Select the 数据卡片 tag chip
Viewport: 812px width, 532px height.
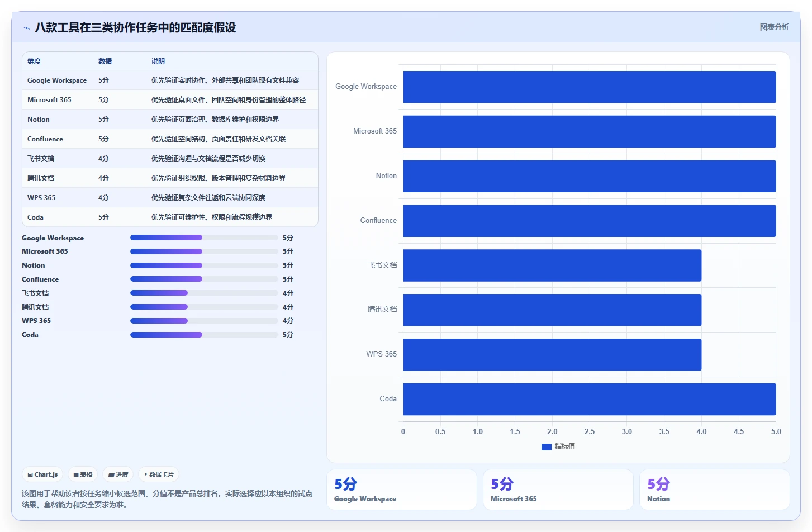pos(159,474)
